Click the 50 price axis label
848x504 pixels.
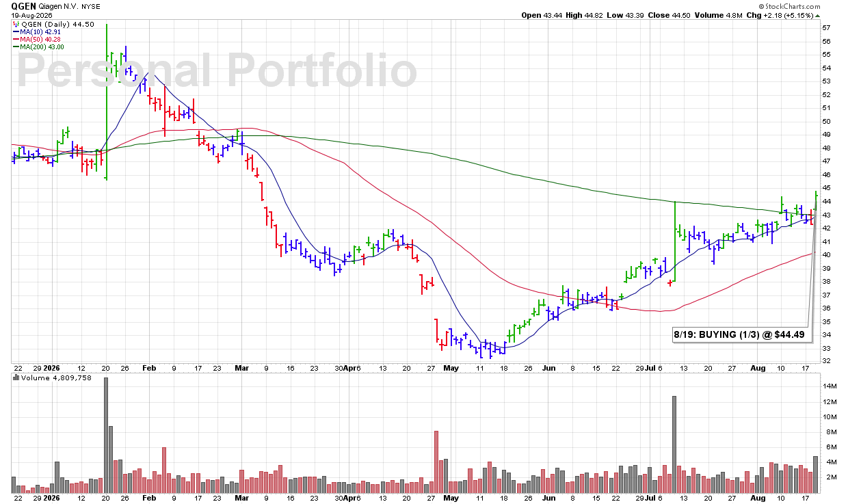pyautogui.click(x=826, y=121)
